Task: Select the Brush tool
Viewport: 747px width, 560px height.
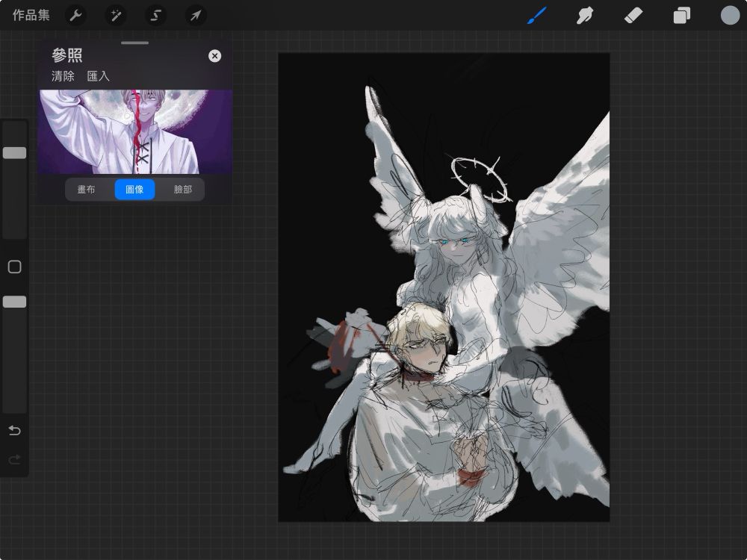Action: pos(537,15)
